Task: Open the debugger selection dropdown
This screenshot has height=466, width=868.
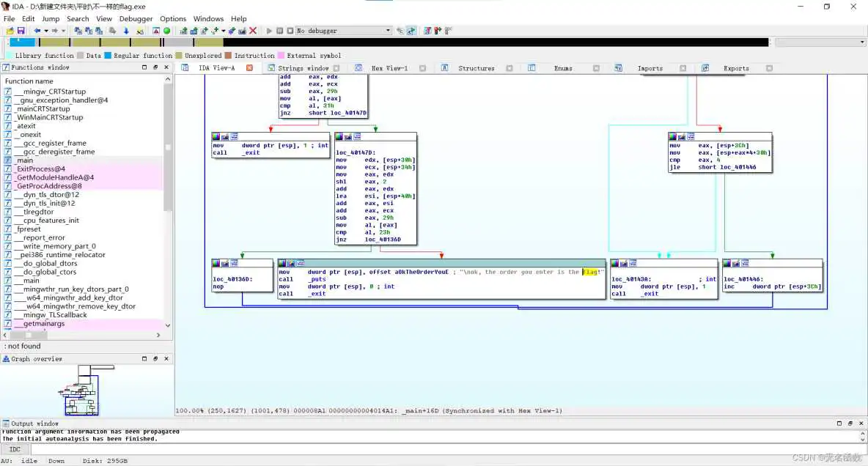Action: (x=388, y=31)
